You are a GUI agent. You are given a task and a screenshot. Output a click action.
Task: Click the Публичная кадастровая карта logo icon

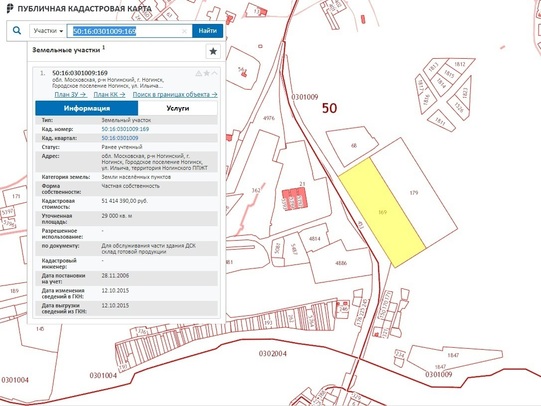(x=10, y=8)
